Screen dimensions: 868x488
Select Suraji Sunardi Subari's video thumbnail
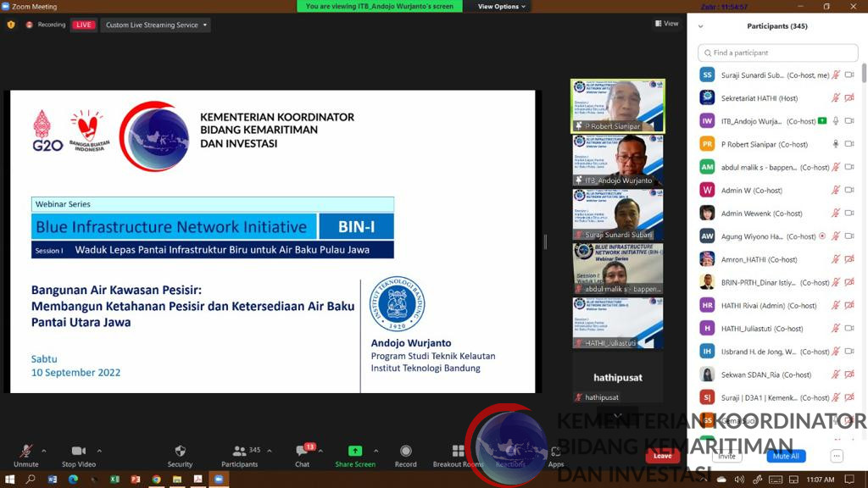618,214
